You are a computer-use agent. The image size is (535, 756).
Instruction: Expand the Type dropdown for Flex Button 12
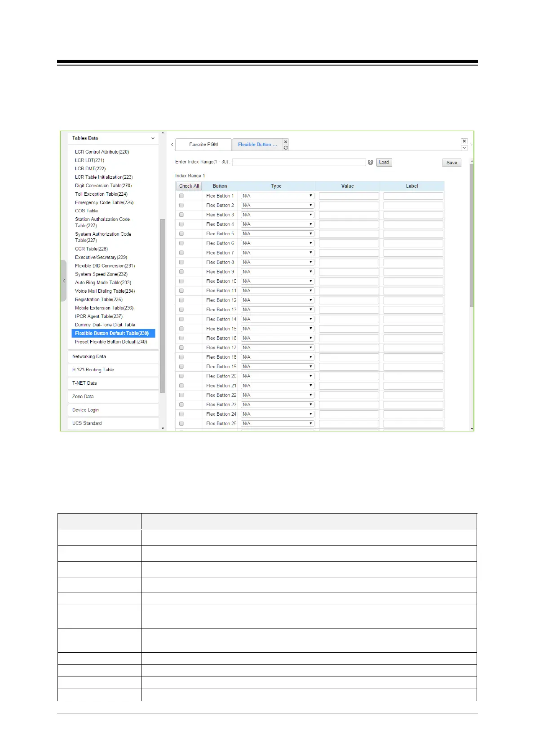pyautogui.click(x=277, y=300)
